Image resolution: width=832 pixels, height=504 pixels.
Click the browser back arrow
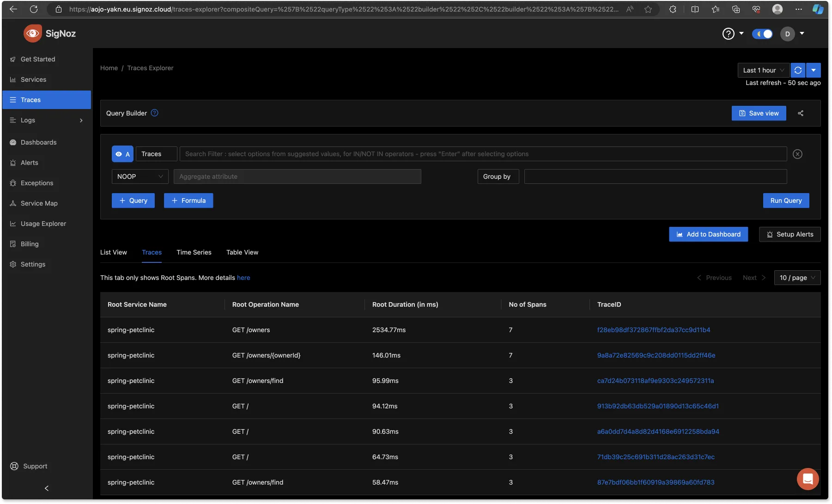(x=13, y=9)
